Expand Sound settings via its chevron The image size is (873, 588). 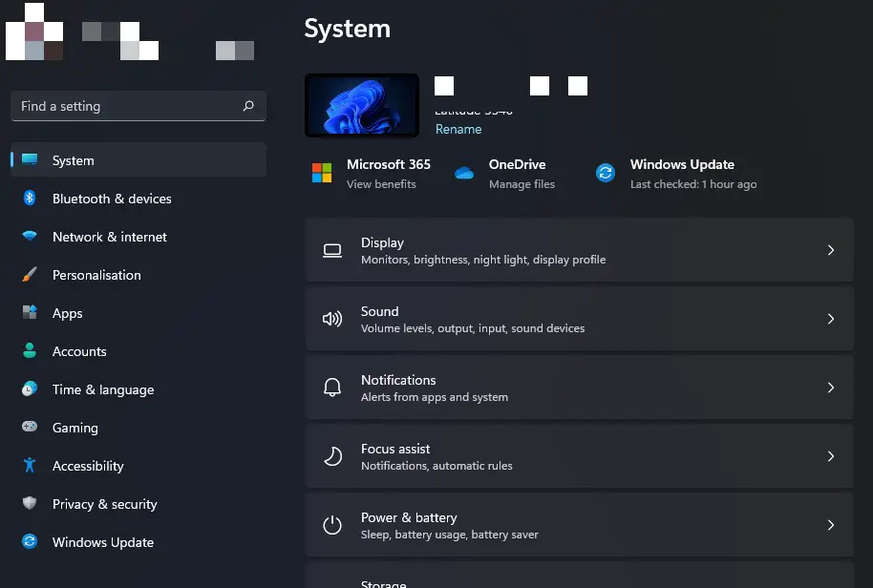831,319
